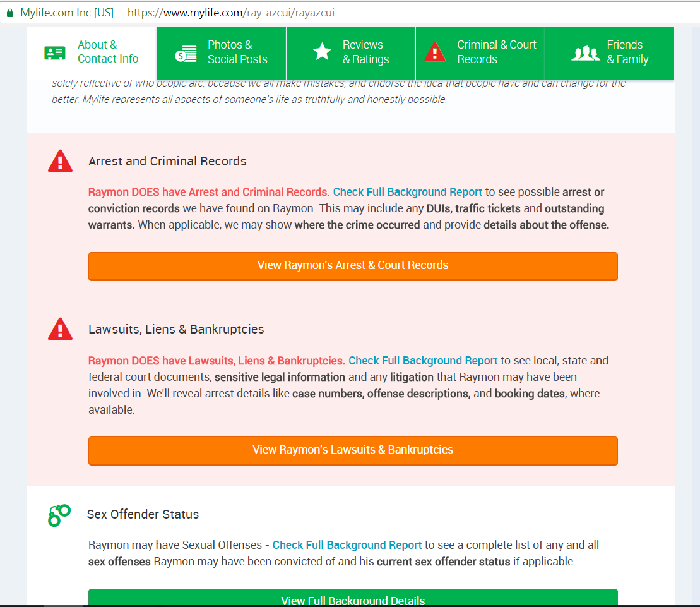The width and height of the screenshot is (700, 607).
Task: Click the text Raymon may have Sexual Offenses
Action: pos(175,545)
